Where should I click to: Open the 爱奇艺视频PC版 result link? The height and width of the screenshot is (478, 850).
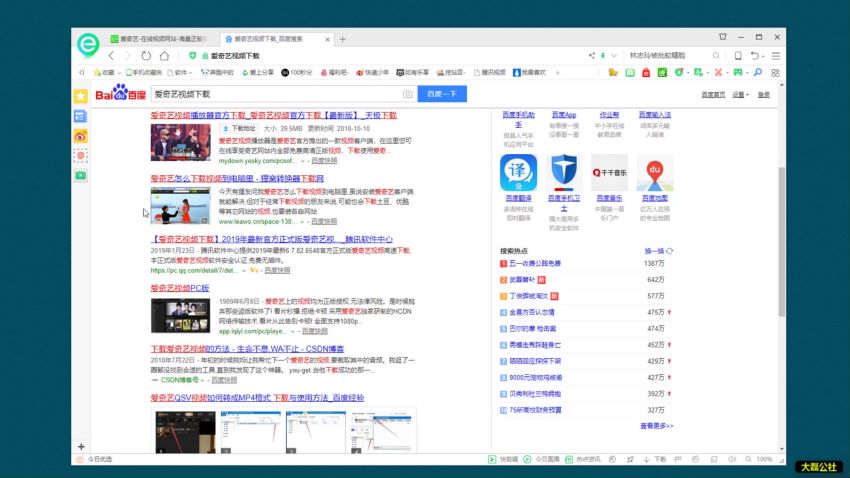(x=179, y=288)
